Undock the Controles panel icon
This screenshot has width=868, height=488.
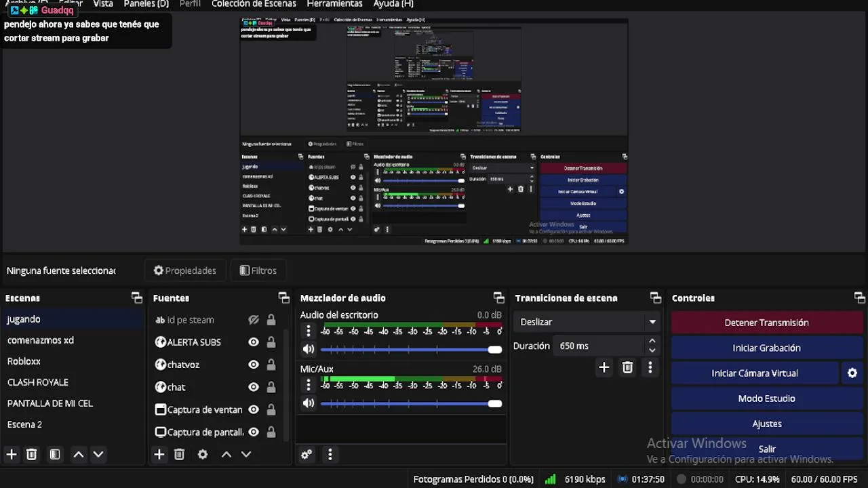point(859,298)
